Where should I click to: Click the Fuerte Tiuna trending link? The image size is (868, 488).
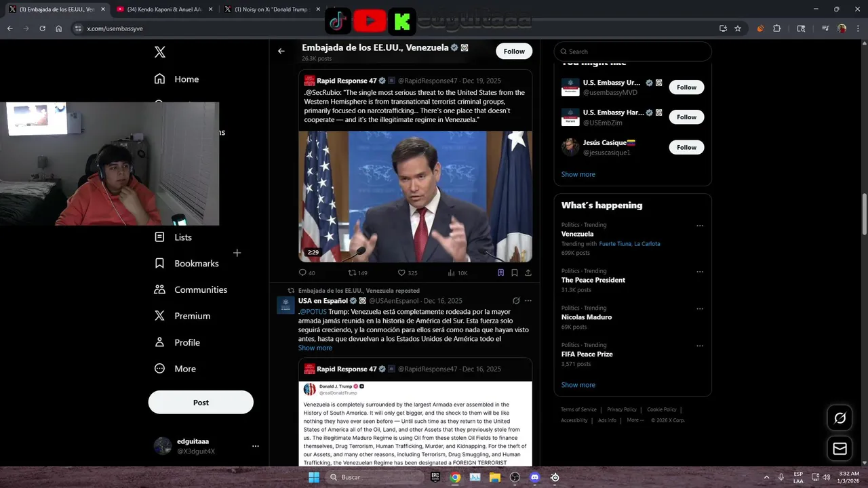tap(615, 244)
